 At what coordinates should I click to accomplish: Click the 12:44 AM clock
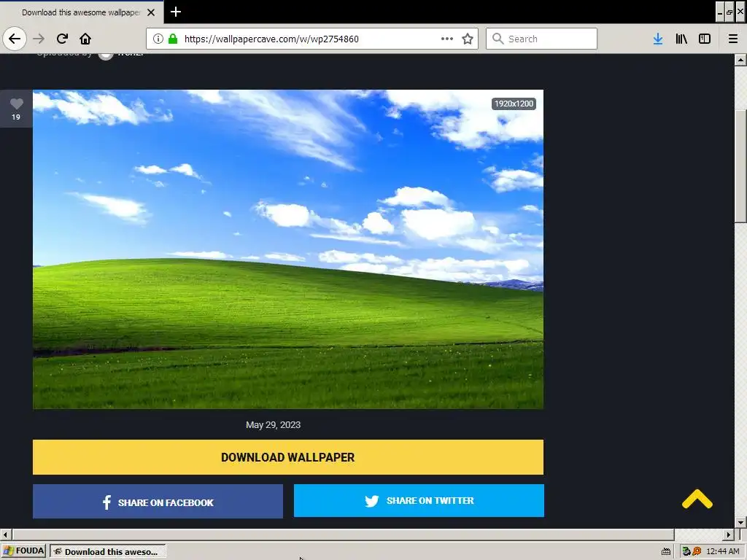click(723, 551)
